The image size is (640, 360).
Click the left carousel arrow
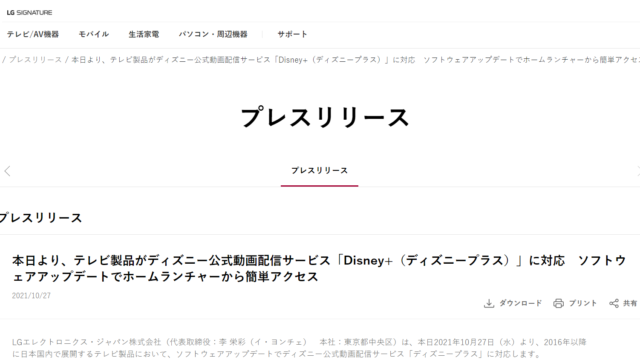(x=7, y=171)
